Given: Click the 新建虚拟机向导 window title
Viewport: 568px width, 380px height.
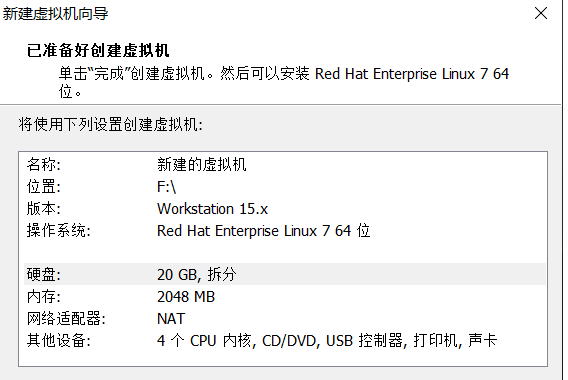Looking at the screenshot, I should [55, 13].
